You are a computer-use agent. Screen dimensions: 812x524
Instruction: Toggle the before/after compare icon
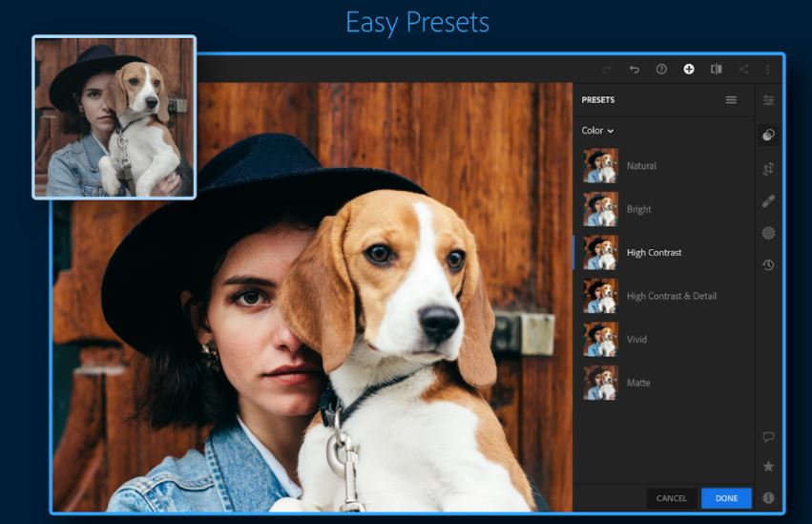(x=717, y=70)
